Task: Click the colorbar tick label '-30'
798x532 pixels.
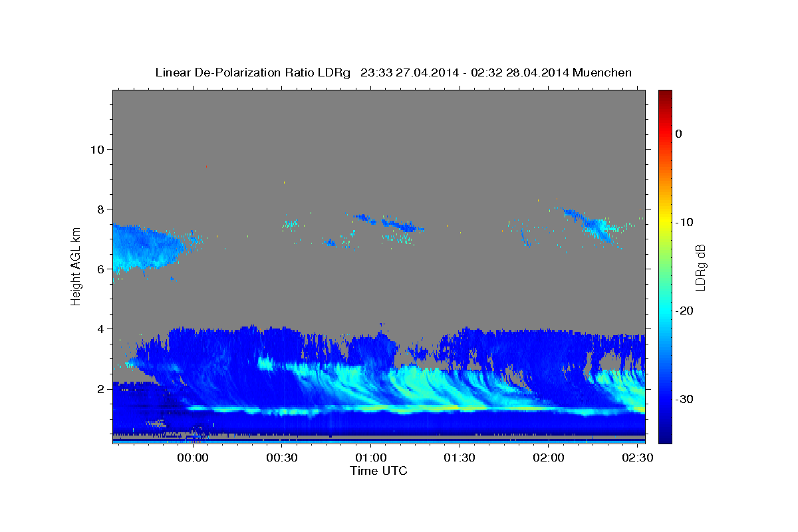Action: click(x=684, y=399)
